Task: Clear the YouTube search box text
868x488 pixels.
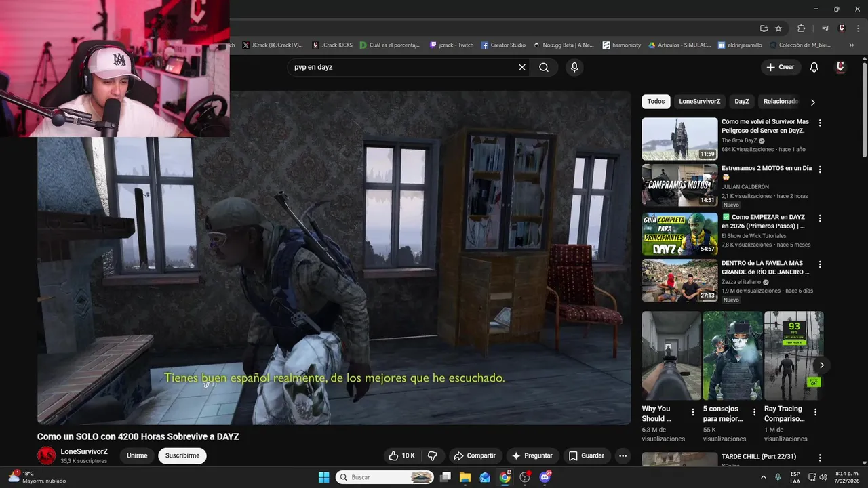Action: [x=522, y=67]
